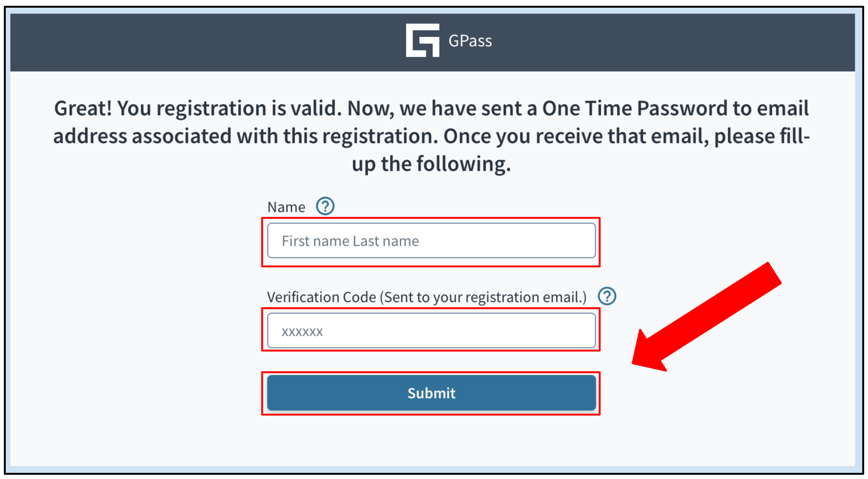Click the Name label
The height and width of the screenshot is (479, 868).
[285, 206]
